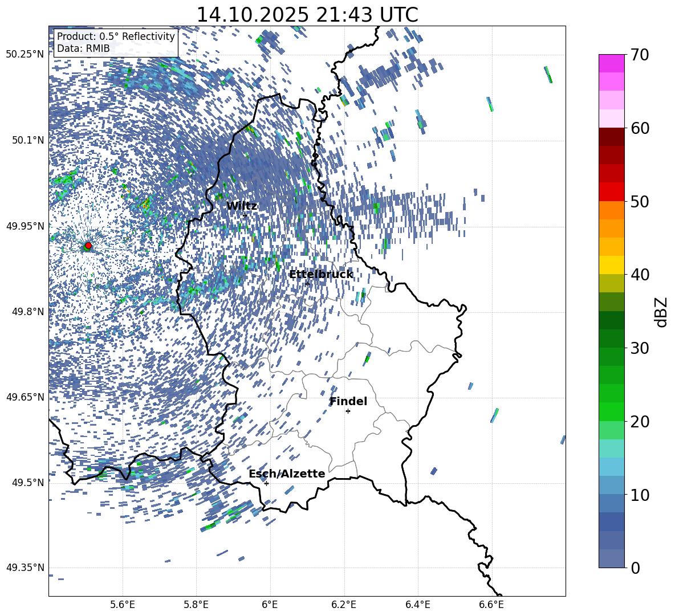Image resolution: width=675 pixels, height=616 pixels.
Task: Click the 5.6°E longitude label
Action: click(123, 605)
